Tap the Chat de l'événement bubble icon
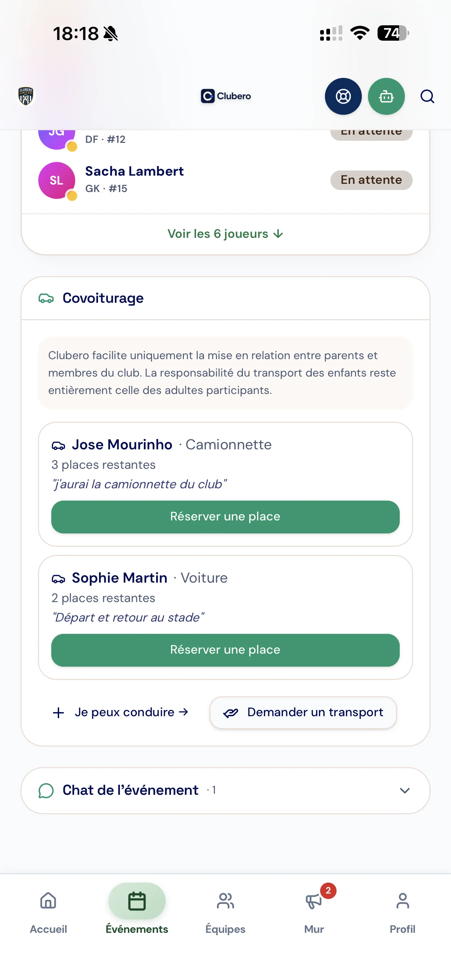The width and height of the screenshot is (451, 980). [46, 791]
